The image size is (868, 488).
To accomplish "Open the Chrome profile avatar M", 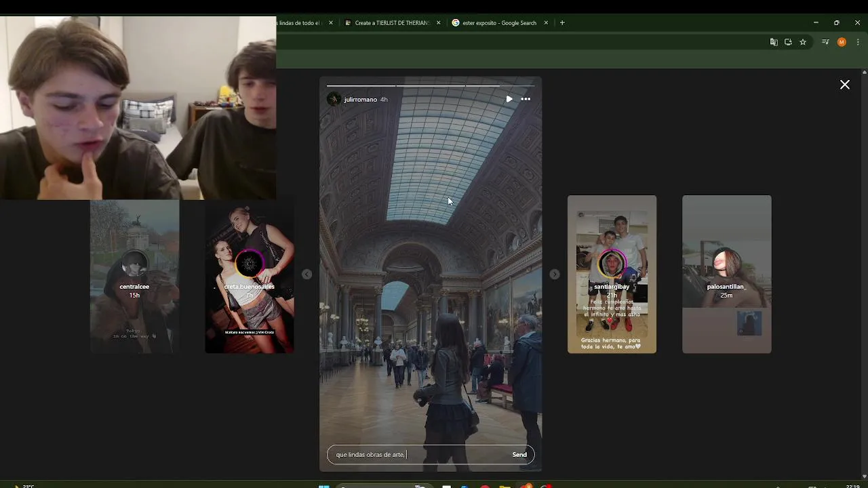I will point(842,42).
